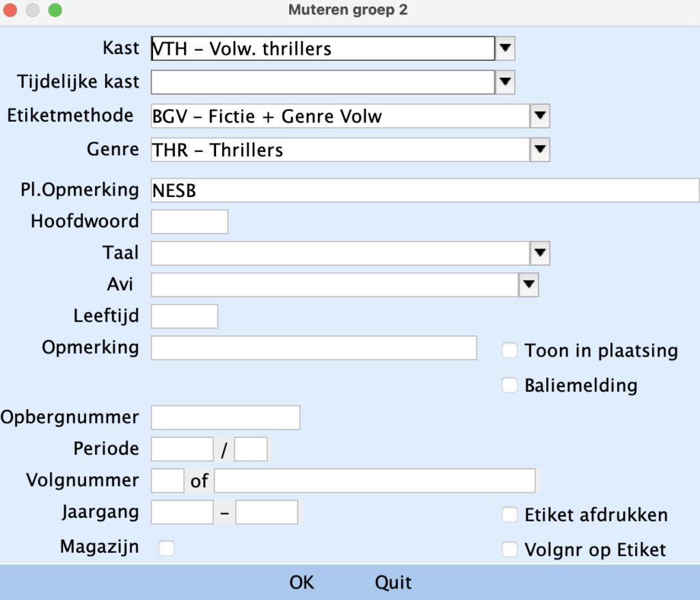Enable the Toon in plaatsing checkbox
The image size is (700, 600).
510,351
